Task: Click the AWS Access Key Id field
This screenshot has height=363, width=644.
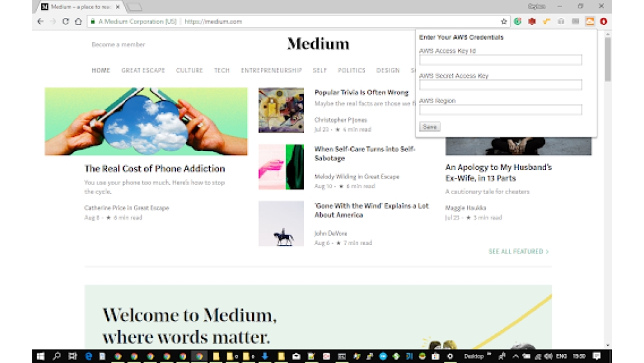Action: click(500, 60)
